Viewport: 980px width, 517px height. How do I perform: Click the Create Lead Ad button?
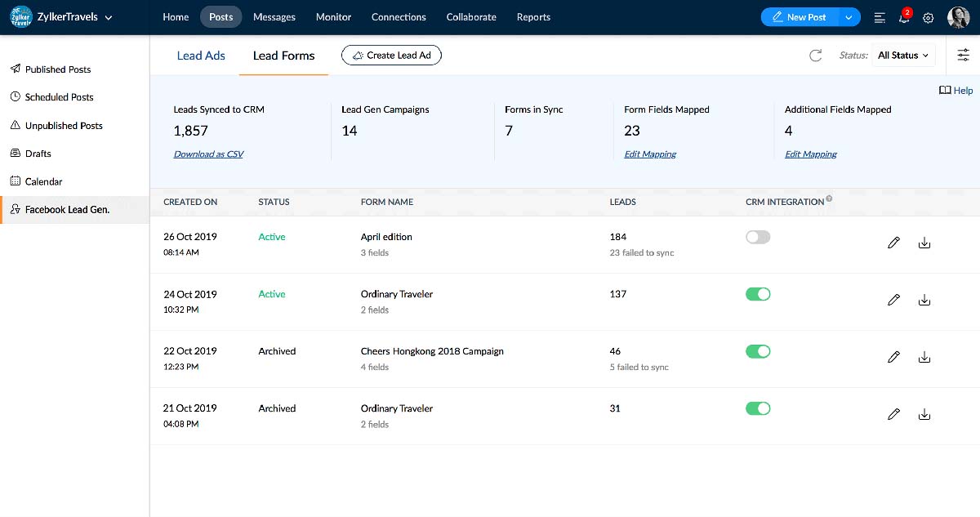(x=391, y=56)
